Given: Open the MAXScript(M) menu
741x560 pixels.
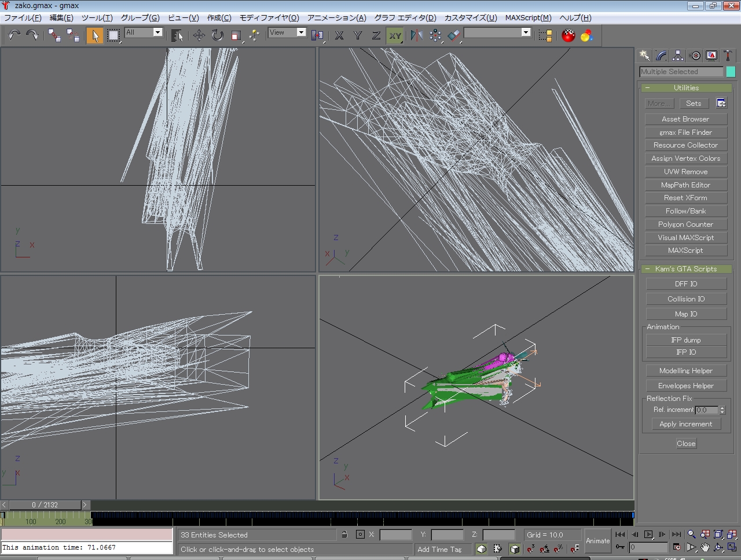Looking at the screenshot, I should [528, 18].
